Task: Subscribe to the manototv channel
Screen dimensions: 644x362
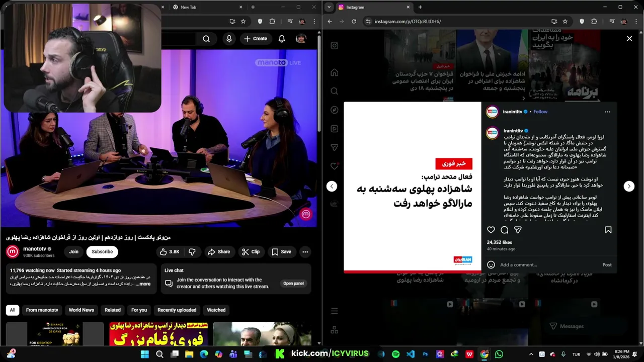Action: tap(102, 252)
